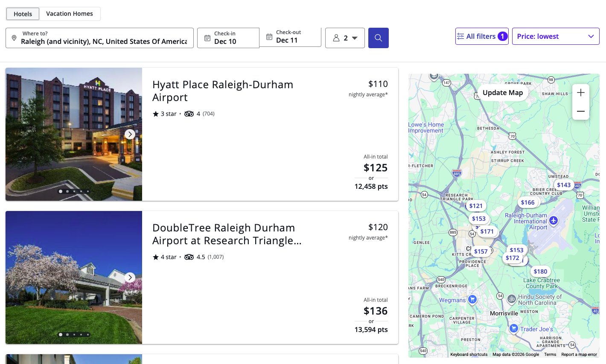
Task: Click the location pin icon in Where to
Action: point(14,38)
